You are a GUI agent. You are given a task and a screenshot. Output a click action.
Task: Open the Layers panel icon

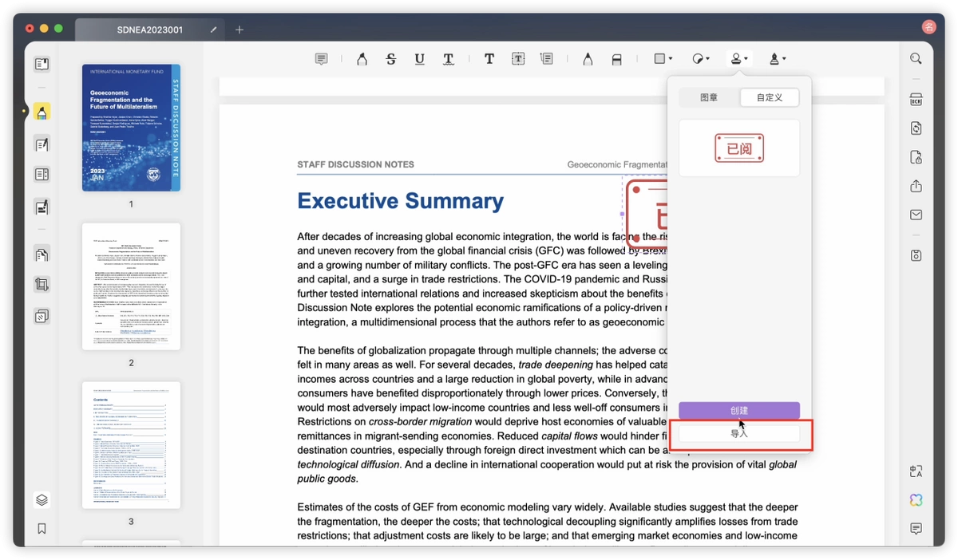coord(42,500)
